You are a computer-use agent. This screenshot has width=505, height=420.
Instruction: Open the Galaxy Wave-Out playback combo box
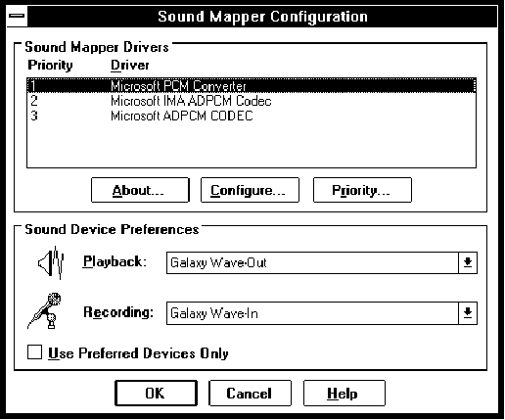(x=322, y=262)
